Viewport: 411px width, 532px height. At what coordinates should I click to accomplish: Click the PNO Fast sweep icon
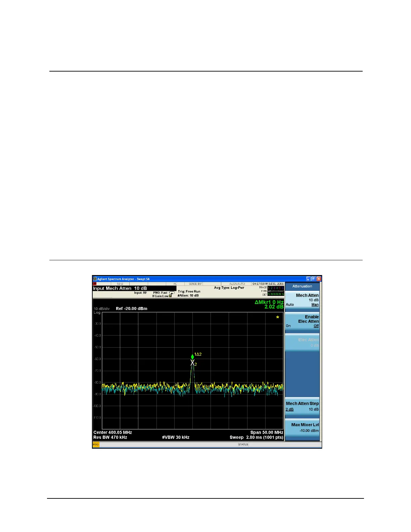point(172,293)
